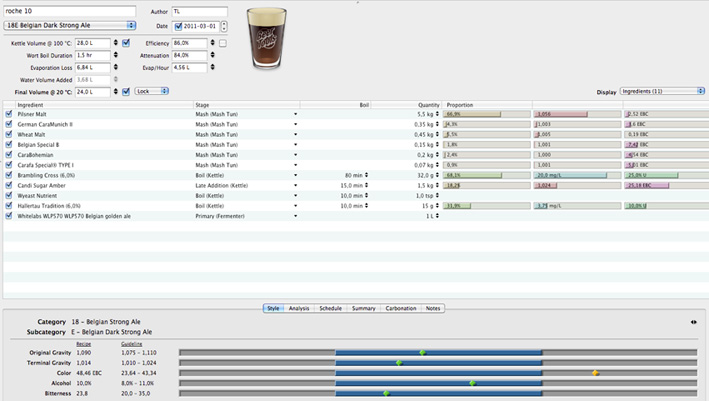
Task: Click the Kettle Volume stepper arrows
Action: 115,44
